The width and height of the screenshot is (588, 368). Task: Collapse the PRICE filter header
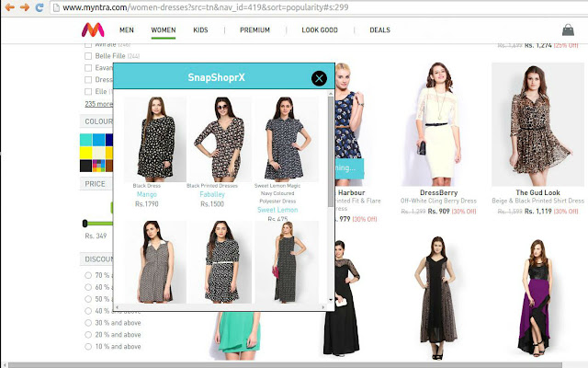pyautogui.click(x=96, y=184)
